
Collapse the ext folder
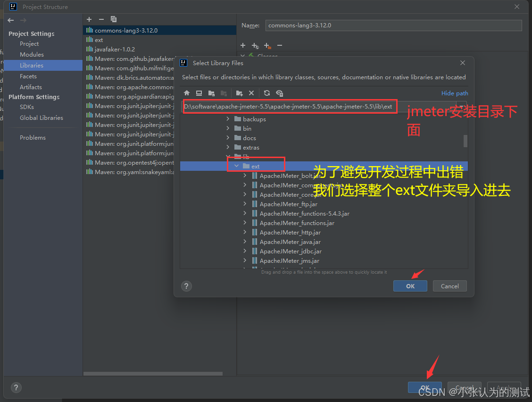tap(236, 166)
